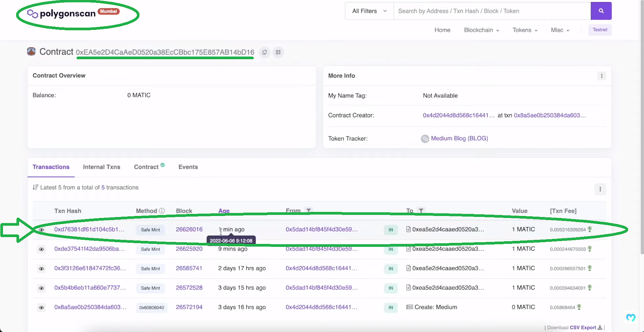The height and width of the screenshot is (332, 644).
Task: Click the Not Available name tag value
Action: [440, 95]
